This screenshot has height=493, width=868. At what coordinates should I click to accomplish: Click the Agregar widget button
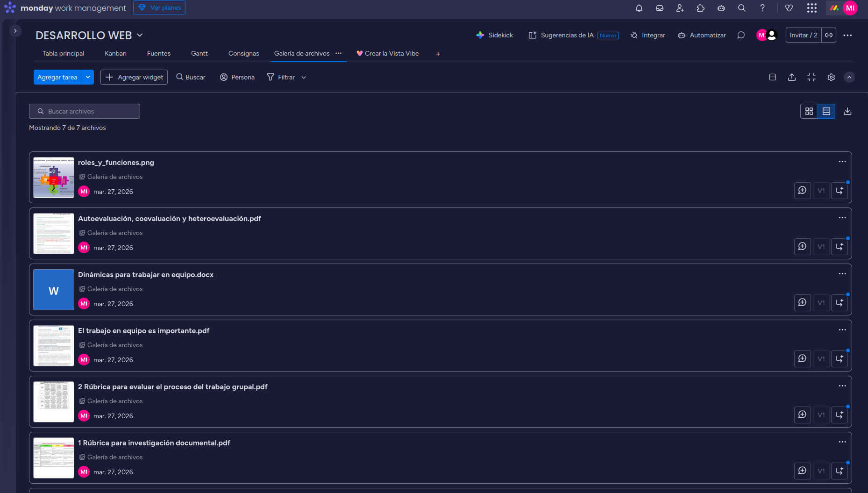tap(135, 77)
